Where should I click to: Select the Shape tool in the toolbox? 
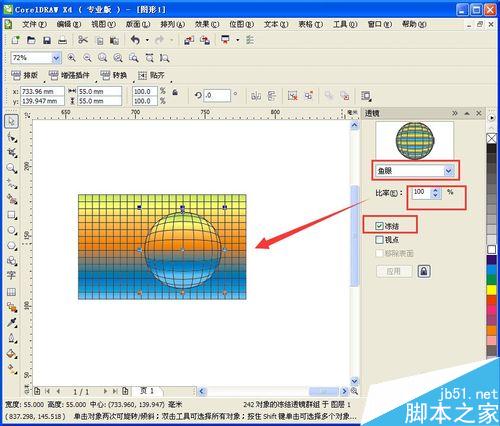click(11, 137)
